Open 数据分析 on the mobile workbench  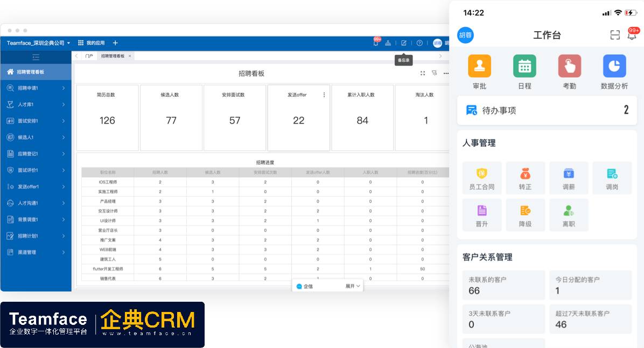(614, 66)
